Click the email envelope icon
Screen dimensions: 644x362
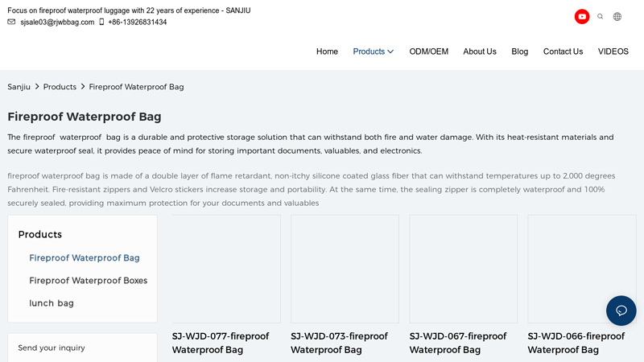[11, 23]
